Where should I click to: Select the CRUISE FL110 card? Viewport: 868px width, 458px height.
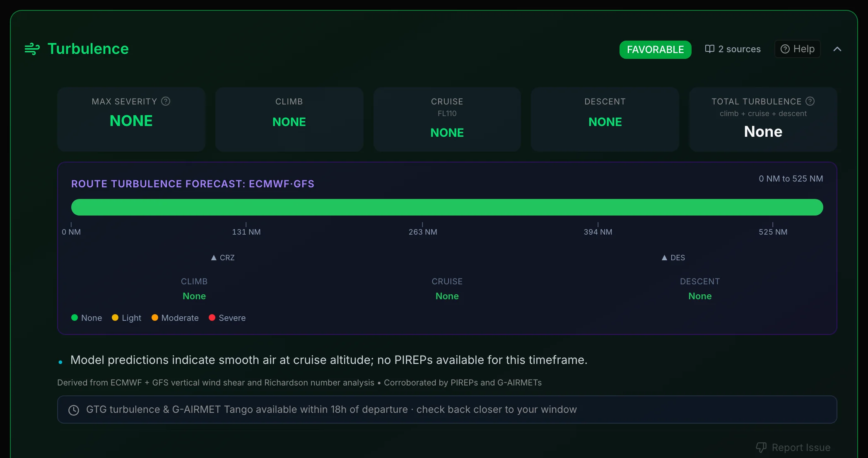click(447, 119)
